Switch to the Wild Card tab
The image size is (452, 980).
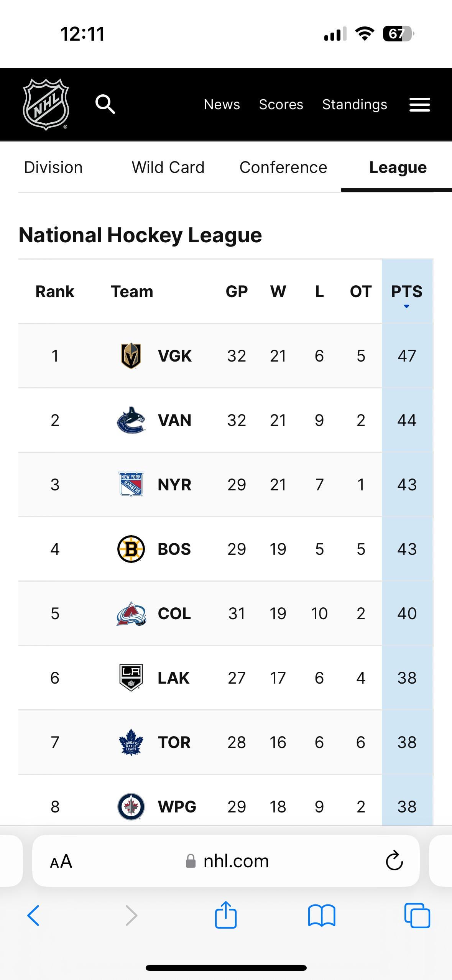(x=168, y=168)
